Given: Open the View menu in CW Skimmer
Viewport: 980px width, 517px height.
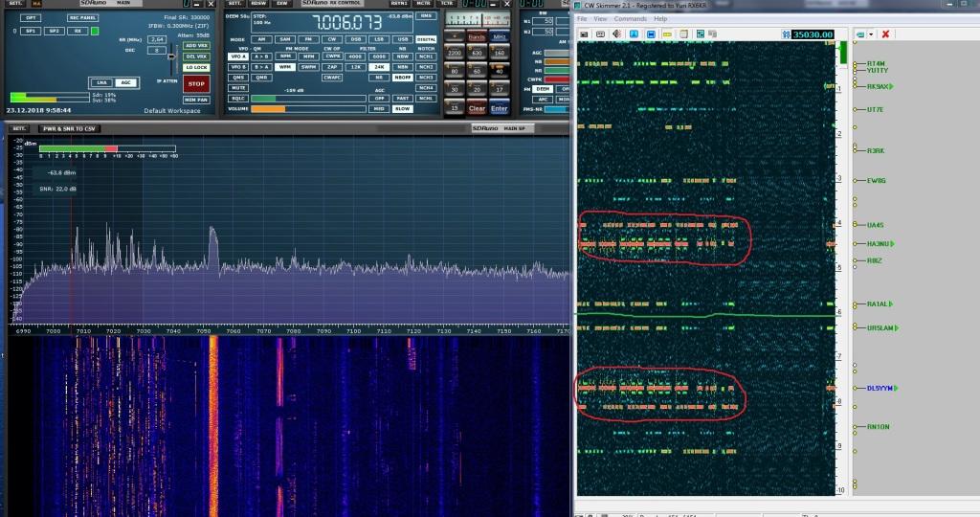Looking at the screenshot, I should pos(600,19).
